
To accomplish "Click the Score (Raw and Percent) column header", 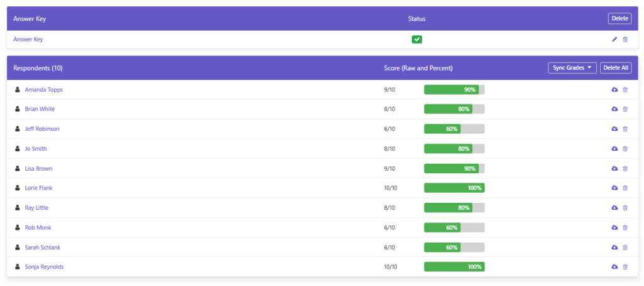I will 418,68.
